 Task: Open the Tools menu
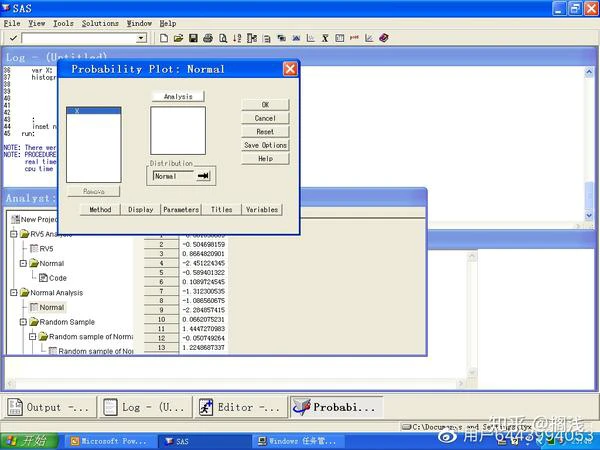tap(63, 23)
